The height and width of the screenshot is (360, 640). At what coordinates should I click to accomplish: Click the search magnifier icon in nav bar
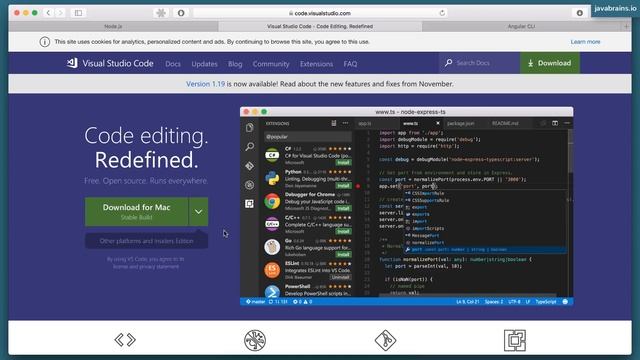point(448,63)
